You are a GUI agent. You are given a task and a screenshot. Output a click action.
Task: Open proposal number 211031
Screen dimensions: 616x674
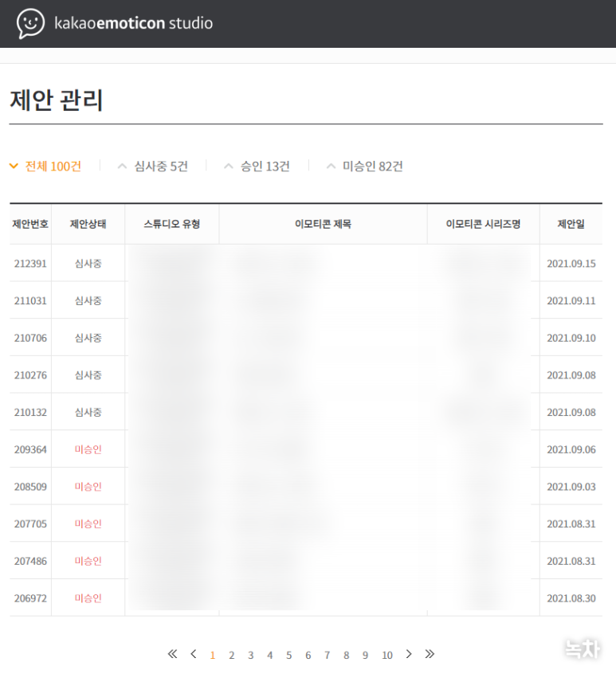pos(30,301)
